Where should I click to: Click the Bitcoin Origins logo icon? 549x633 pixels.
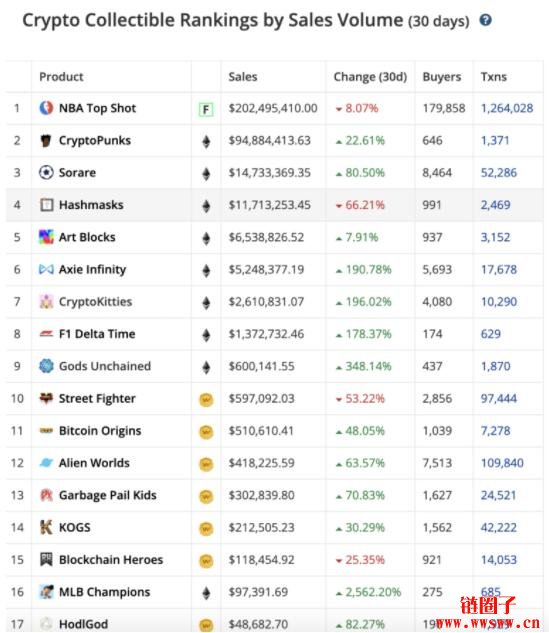click(46, 431)
